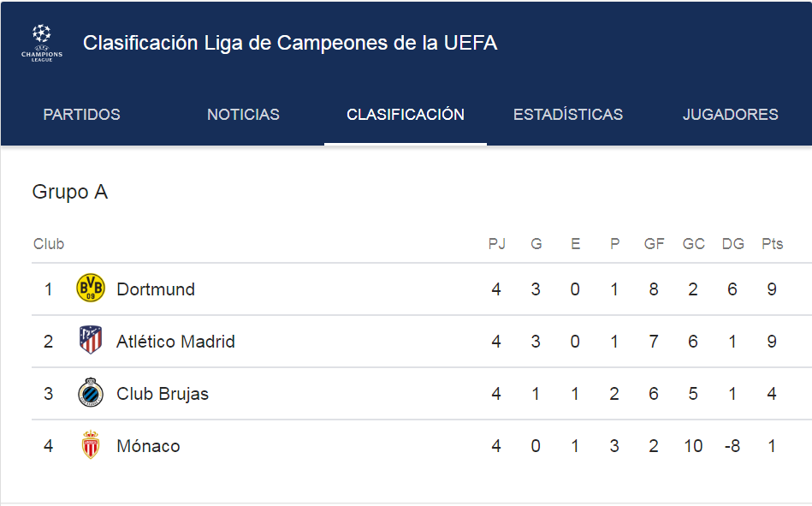This screenshot has height=506, width=812.
Task: Open the Partidos tab
Action: point(82,115)
